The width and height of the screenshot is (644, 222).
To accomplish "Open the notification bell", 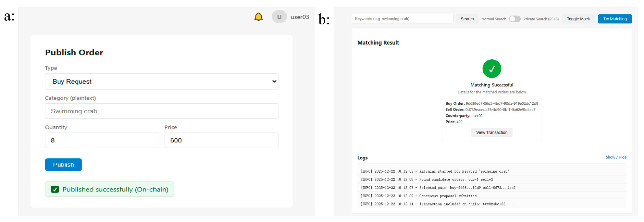I will click(258, 17).
